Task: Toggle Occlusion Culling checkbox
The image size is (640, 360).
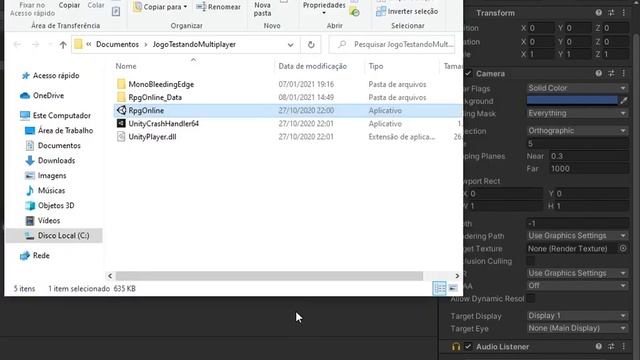Action: coord(530,261)
